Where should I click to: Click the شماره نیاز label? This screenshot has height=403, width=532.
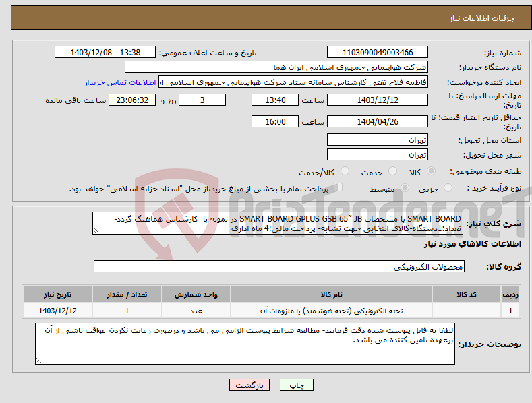(x=502, y=53)
